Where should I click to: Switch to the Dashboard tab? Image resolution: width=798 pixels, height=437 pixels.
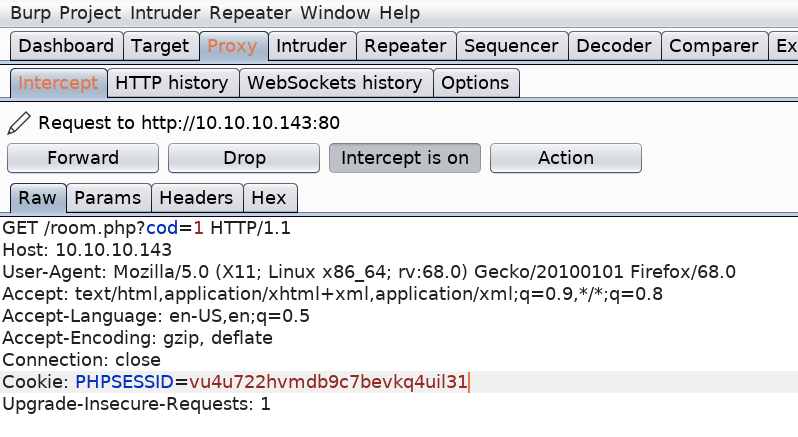tap(66, 46)
